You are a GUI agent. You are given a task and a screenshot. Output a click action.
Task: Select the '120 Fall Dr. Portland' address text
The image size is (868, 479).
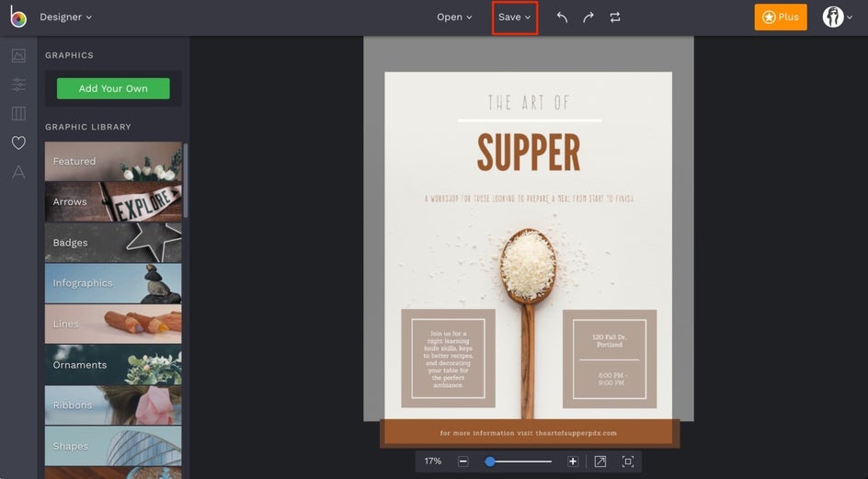[609, 340]
